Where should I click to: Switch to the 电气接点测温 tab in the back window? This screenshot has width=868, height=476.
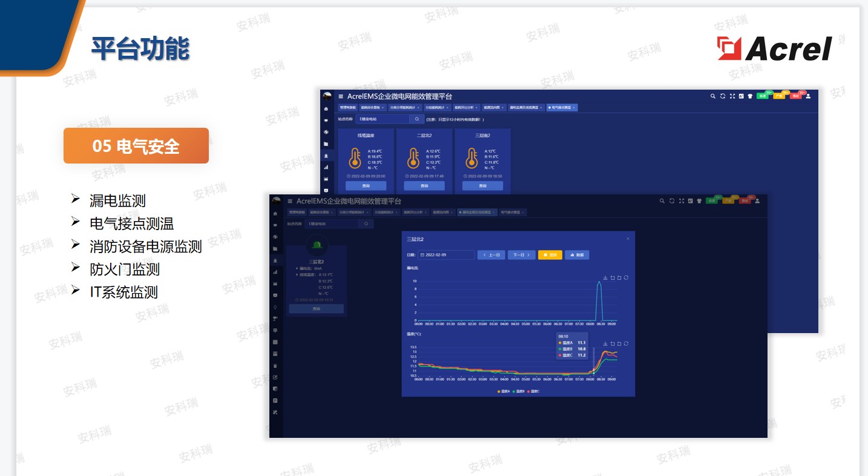pos(562,108)
